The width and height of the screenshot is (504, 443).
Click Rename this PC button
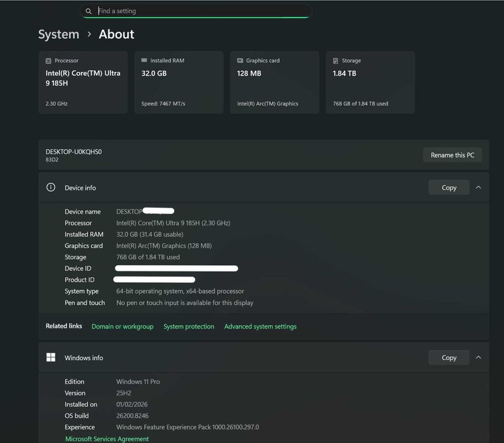(452, 155)
